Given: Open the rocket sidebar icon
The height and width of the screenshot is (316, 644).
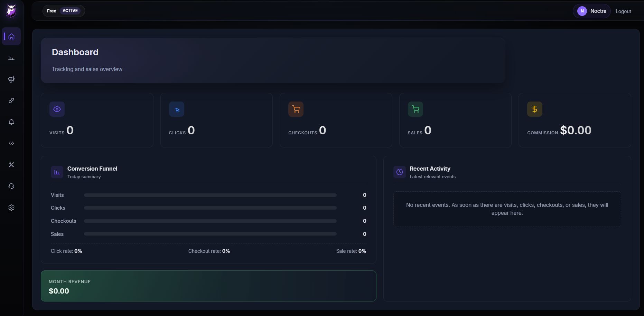Looking at the screenshot, I should tap(11, 100).
